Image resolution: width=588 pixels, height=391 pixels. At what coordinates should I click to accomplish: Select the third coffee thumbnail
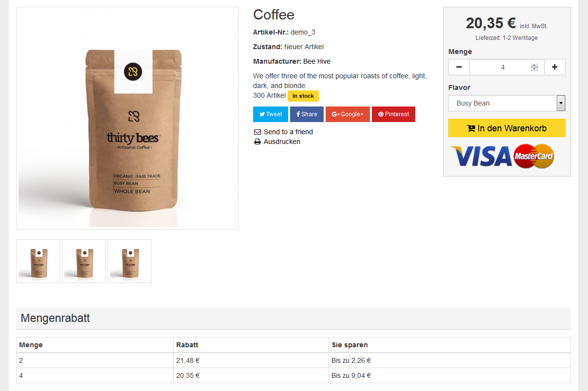click(129, 261)
